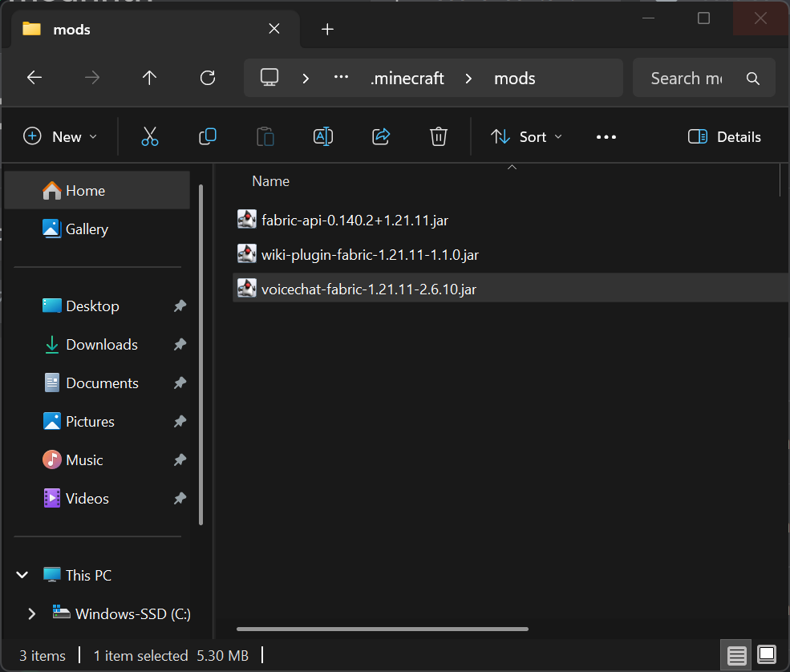Viewport: 790px width, 672px height.
Task: Open the New item dropdown
Action: tap(60, 136)
